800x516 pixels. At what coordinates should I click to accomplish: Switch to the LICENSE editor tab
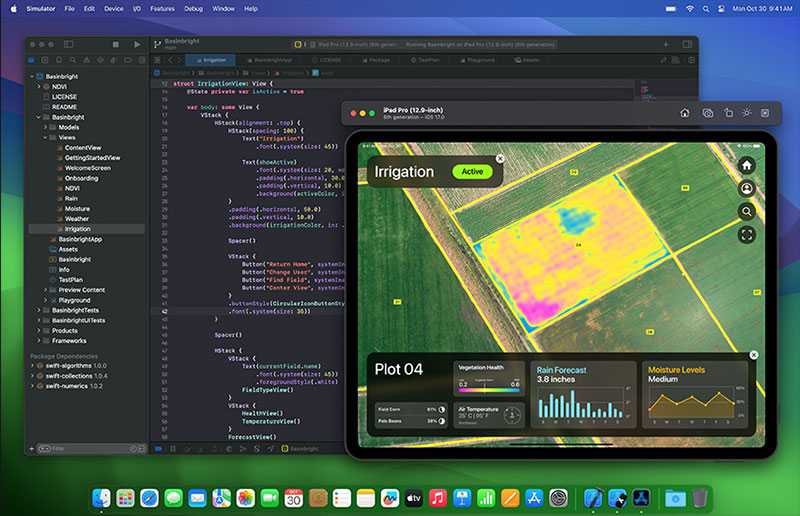[324, 60]
